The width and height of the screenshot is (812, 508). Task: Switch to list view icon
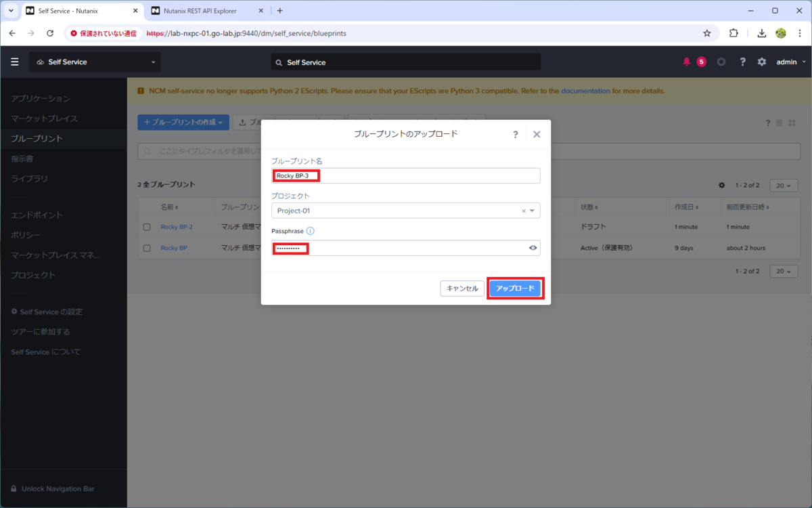click(x=780, y=123)
